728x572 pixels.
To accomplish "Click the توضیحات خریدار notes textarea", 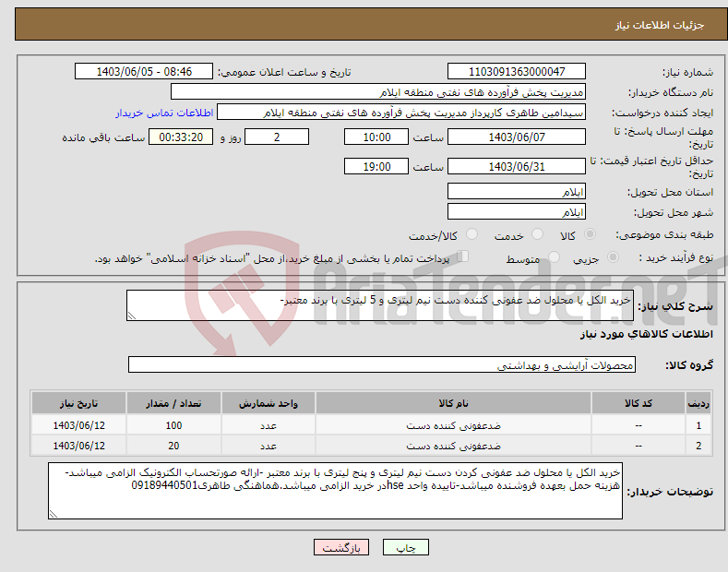I will click(x=335, y=491).
